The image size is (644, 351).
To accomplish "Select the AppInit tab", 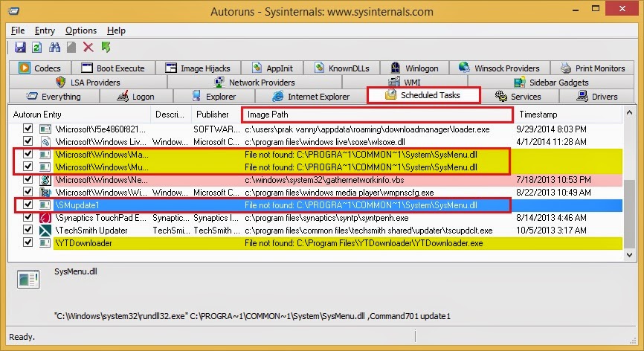I will (272, 68).
